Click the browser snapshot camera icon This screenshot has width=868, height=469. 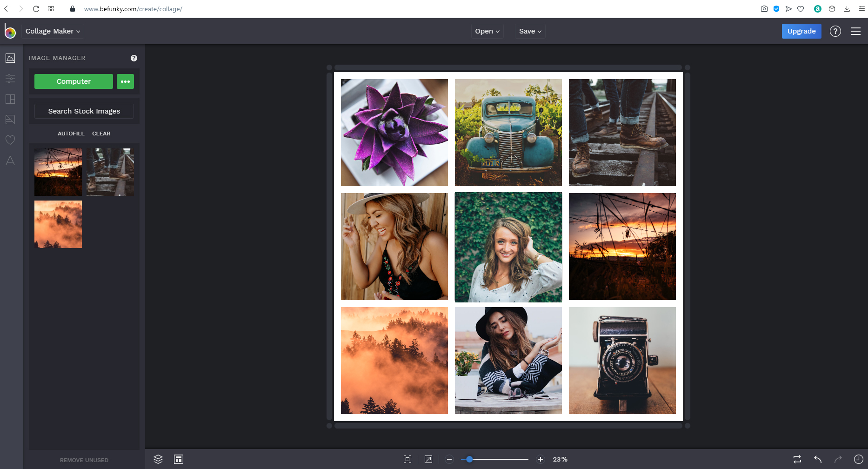tap(764, 9)
